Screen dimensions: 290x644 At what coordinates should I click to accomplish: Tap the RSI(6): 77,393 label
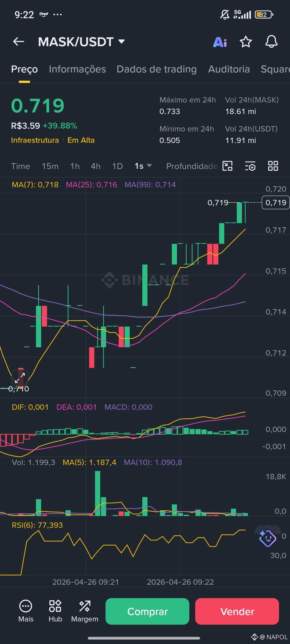click(x=37, y=525)
